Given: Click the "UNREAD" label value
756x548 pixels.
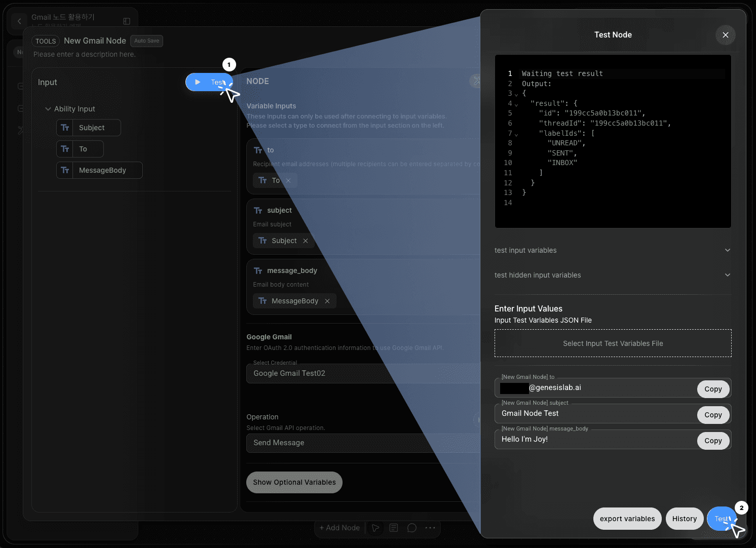Looking at the screenshot, I should 566,143.
